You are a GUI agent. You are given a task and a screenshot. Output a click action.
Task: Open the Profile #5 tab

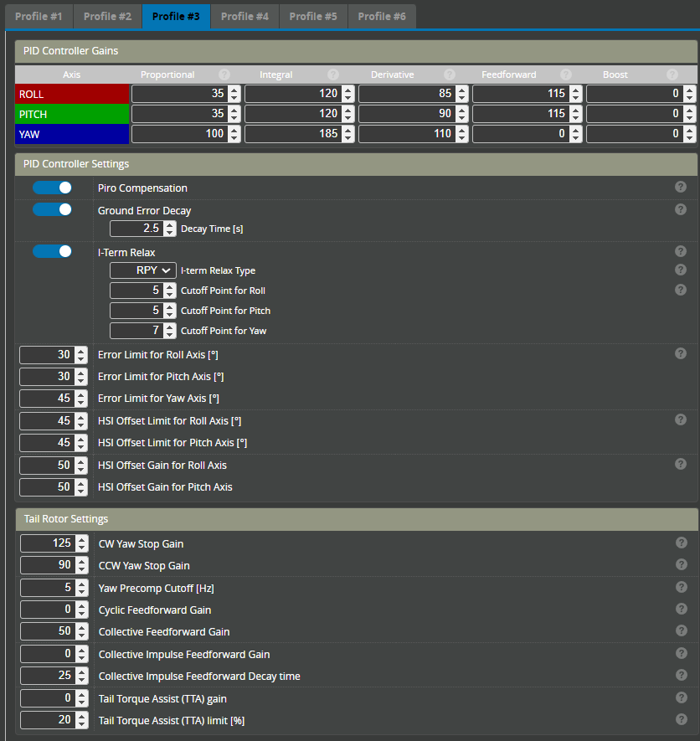click(313, 16)
